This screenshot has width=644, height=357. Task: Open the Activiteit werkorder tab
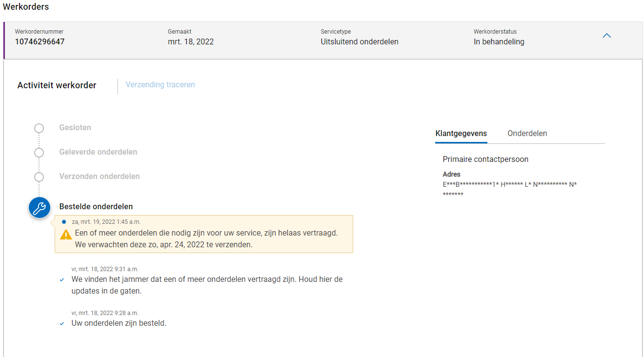click(x=57, y=85)
